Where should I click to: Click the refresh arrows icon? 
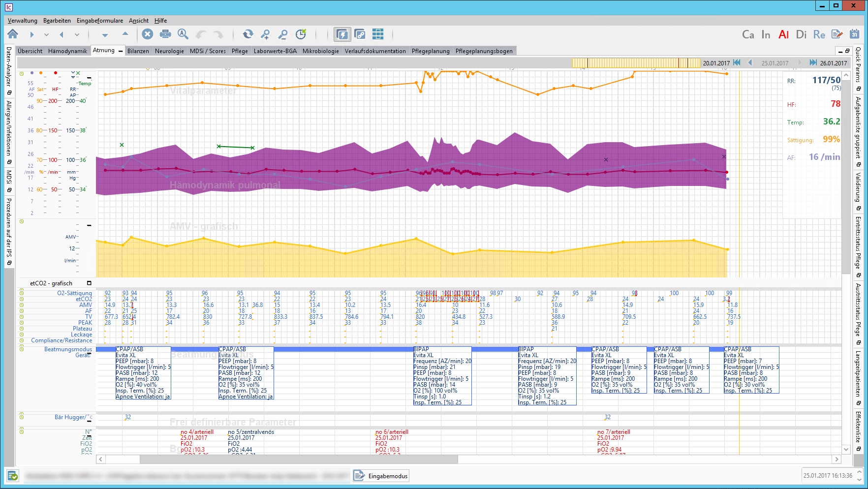(248, 34)
